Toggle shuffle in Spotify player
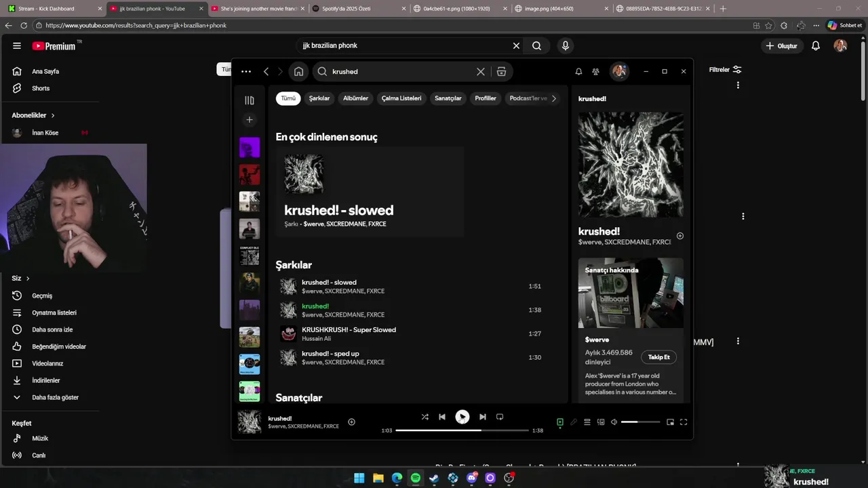868x488 pixels. [x=425, y=417]
